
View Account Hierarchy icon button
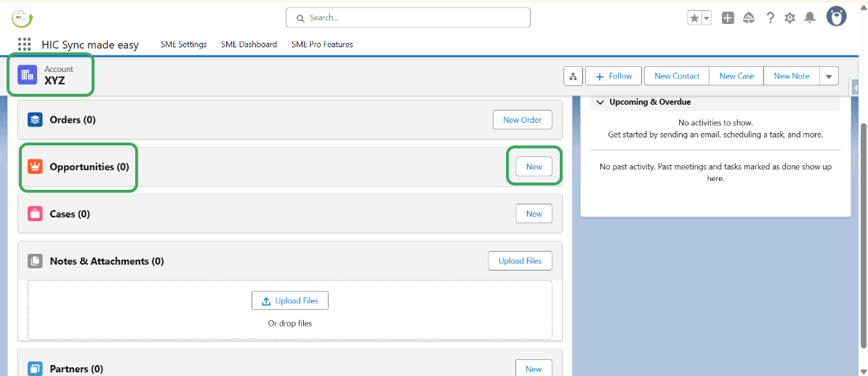click(573, 76)
